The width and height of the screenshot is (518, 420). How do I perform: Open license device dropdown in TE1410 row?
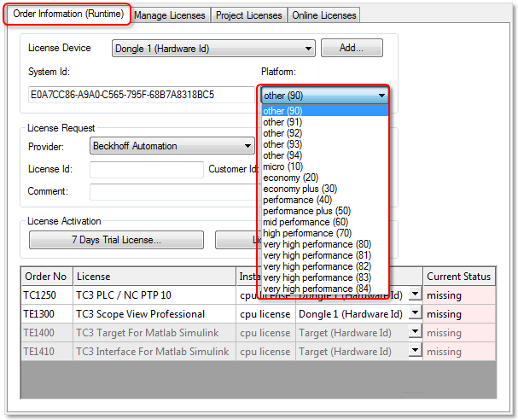click(416, 350)
